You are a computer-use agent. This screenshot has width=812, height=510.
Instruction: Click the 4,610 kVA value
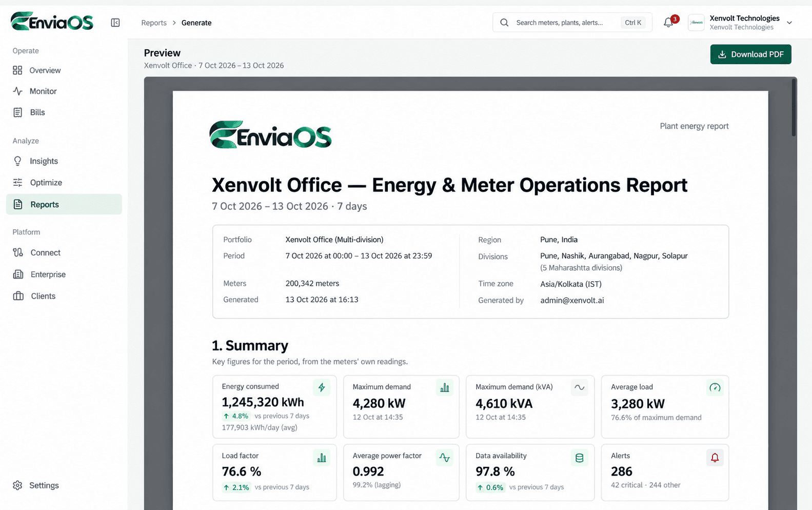pyautogui.click(x=504, y=404)
